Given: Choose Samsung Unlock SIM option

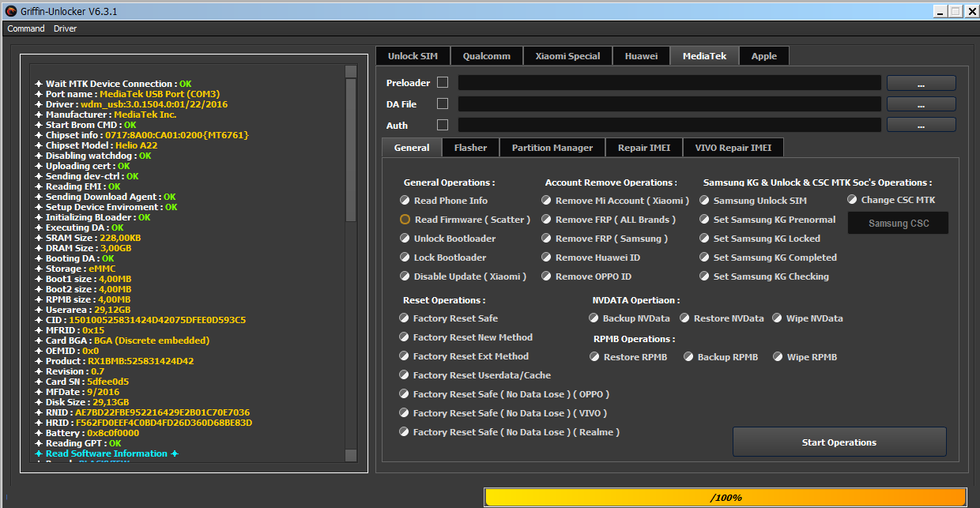Looking at the screenshot, I should (753, 201).
